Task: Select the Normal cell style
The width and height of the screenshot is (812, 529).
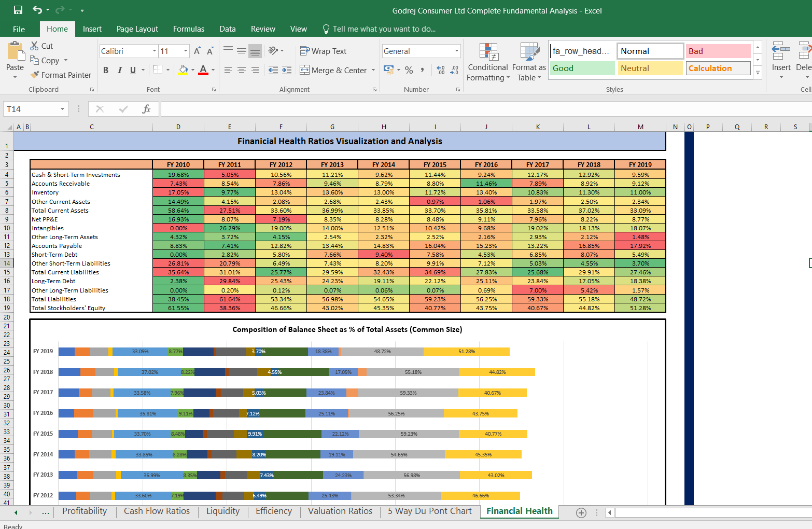Action: (650, 51)
